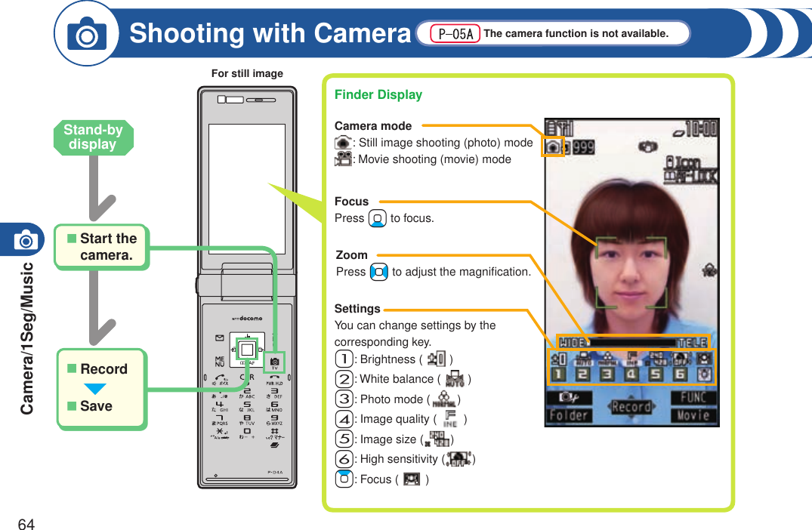Click the signal strength icon in the finder
This screenshot has height=530, width=812.
click(x=566, y=128)
